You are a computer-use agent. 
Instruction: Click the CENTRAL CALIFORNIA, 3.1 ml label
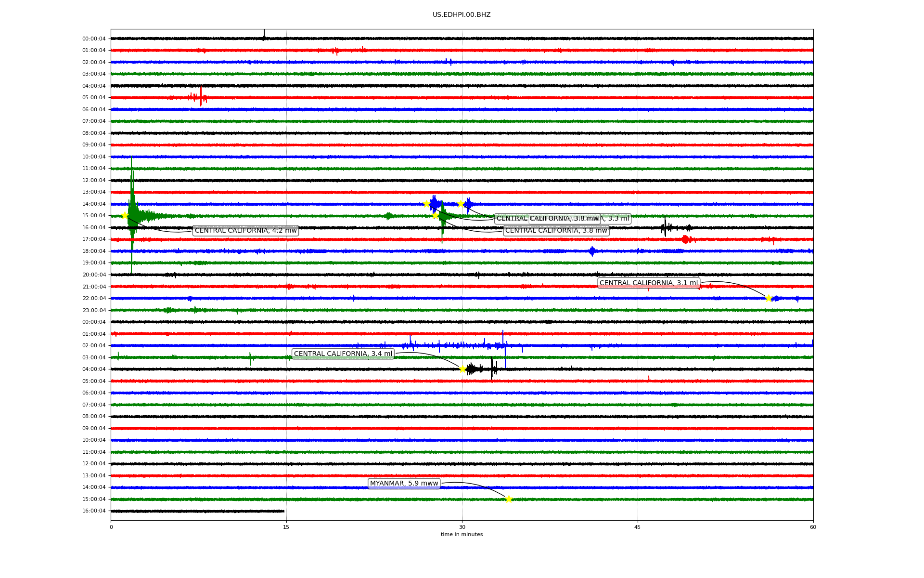(648, 283)
